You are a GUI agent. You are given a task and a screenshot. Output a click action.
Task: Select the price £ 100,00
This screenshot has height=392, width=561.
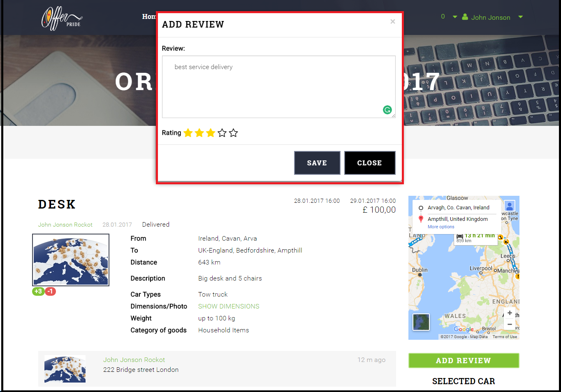pos(379,210)
